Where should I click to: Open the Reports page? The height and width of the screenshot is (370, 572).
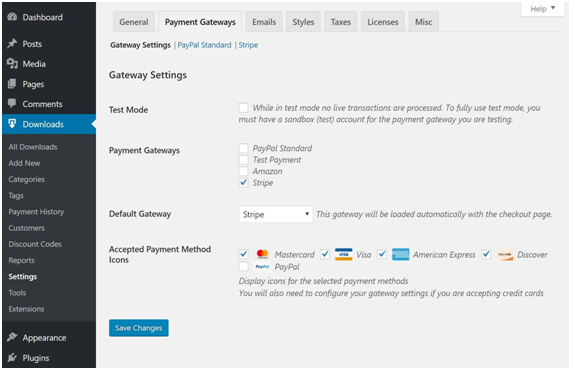22,260
